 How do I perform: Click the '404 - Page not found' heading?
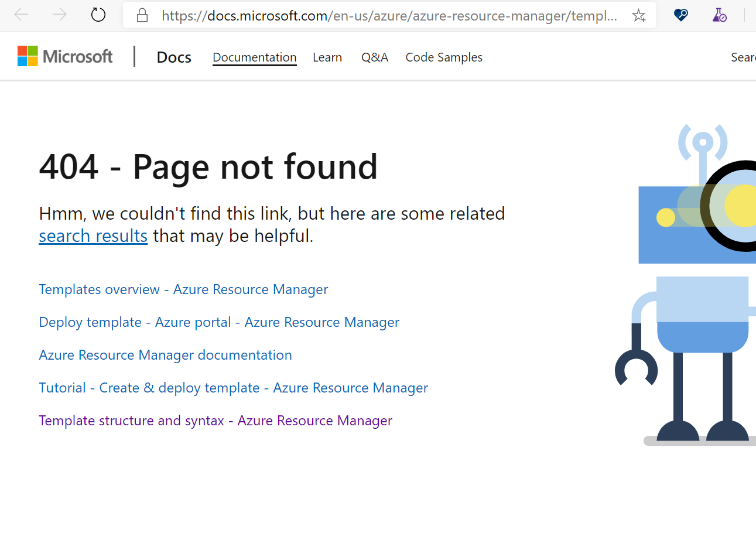pyautogui.click(x=208, y=166)
